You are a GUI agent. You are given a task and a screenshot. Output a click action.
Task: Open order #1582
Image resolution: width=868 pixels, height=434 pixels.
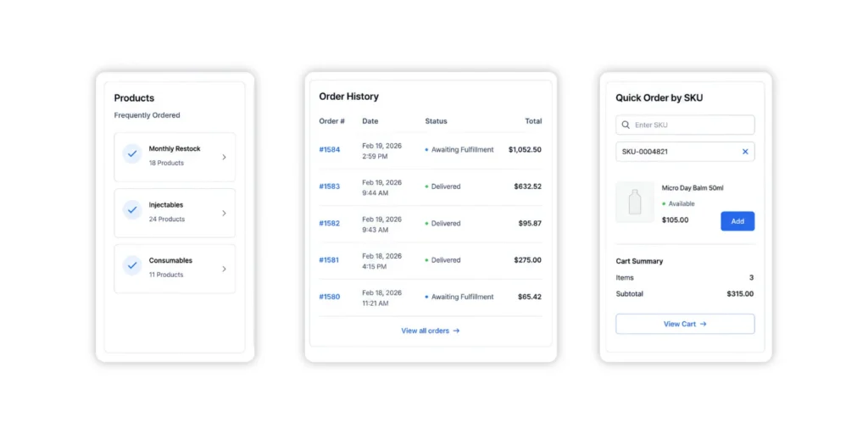330,223
